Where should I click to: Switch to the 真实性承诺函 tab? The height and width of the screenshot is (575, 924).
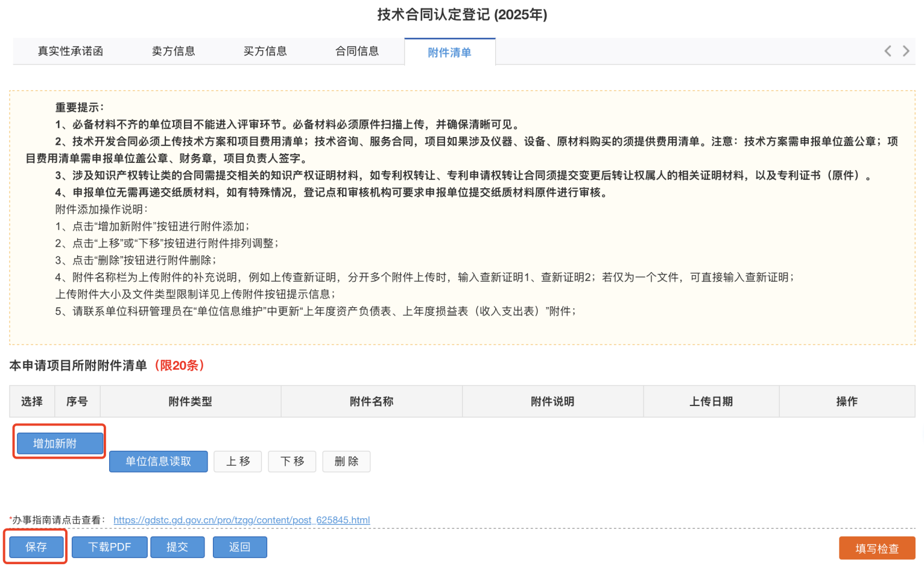coord(70,51)
